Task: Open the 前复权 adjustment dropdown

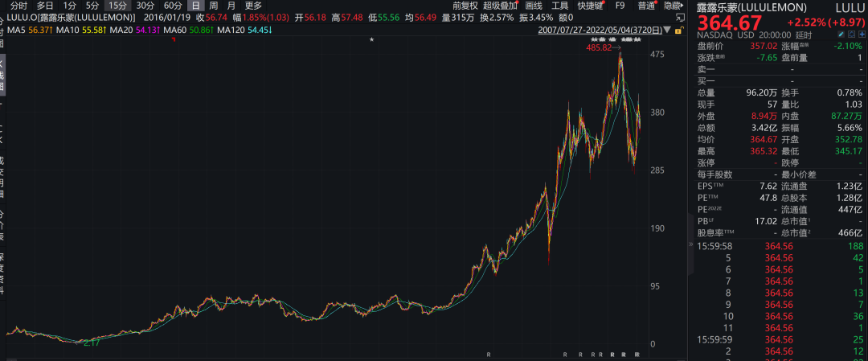Action: 464,6
